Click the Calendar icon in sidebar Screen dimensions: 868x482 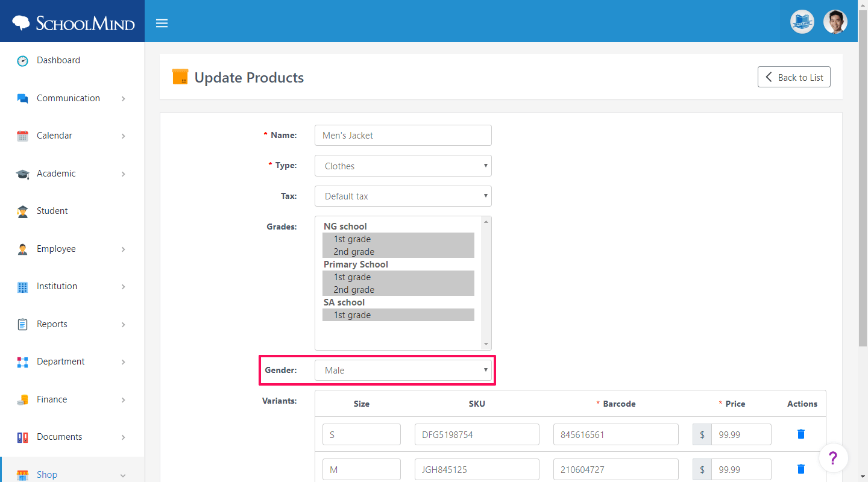[x=22, y=136]
